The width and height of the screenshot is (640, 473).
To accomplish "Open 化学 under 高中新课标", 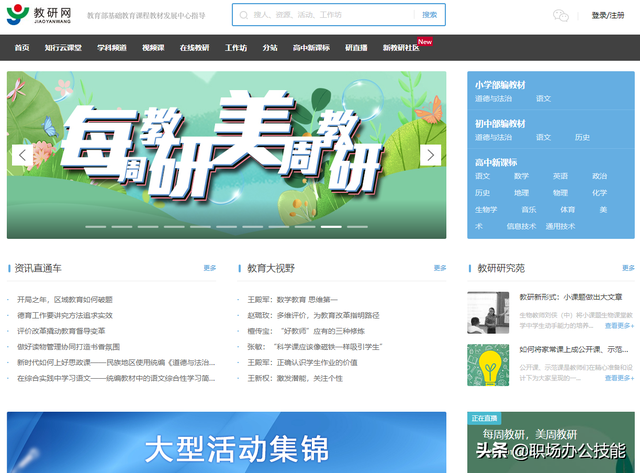I will tap(600, 193).
